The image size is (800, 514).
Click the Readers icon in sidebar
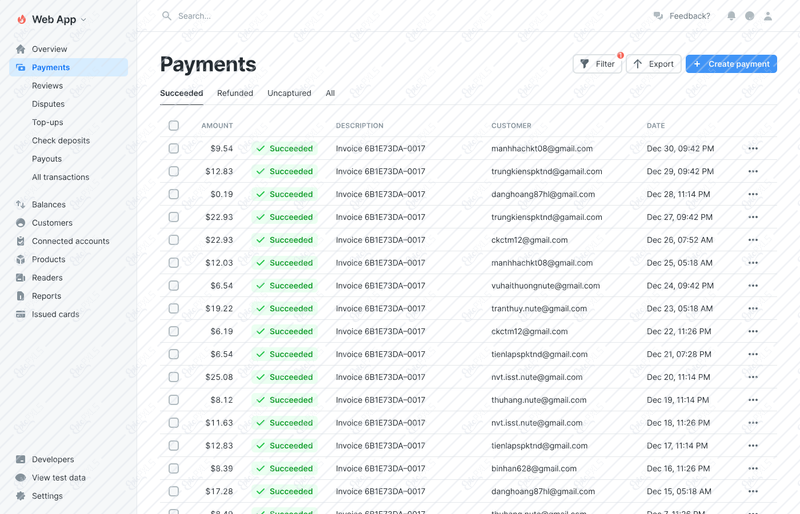20,278
